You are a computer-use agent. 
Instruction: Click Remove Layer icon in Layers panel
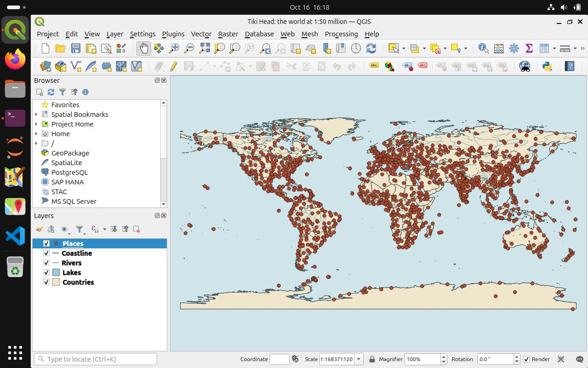point(136,229)
